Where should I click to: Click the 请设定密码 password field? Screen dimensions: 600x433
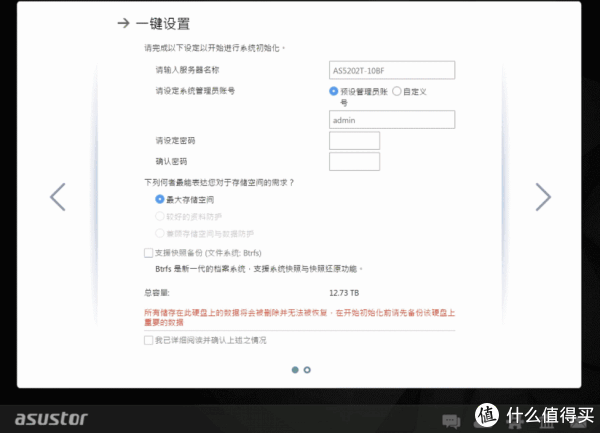pyautogui.click(x=354, y=140)
